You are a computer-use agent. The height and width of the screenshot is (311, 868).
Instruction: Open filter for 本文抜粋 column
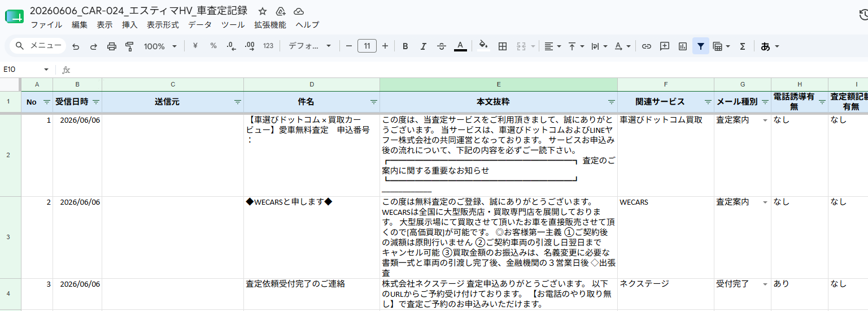pyautogui.click(x=611, y=102)
